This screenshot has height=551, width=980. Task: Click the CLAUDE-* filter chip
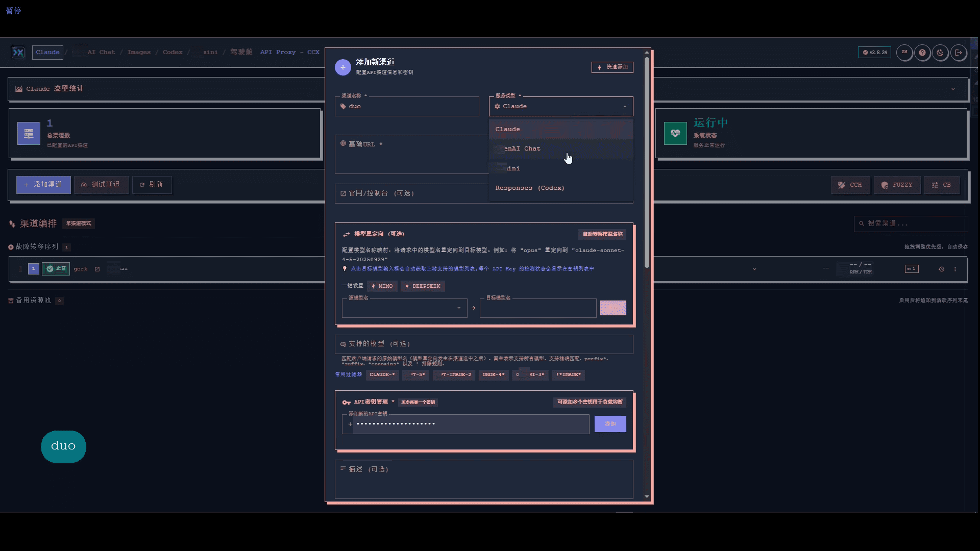(382, 375)
